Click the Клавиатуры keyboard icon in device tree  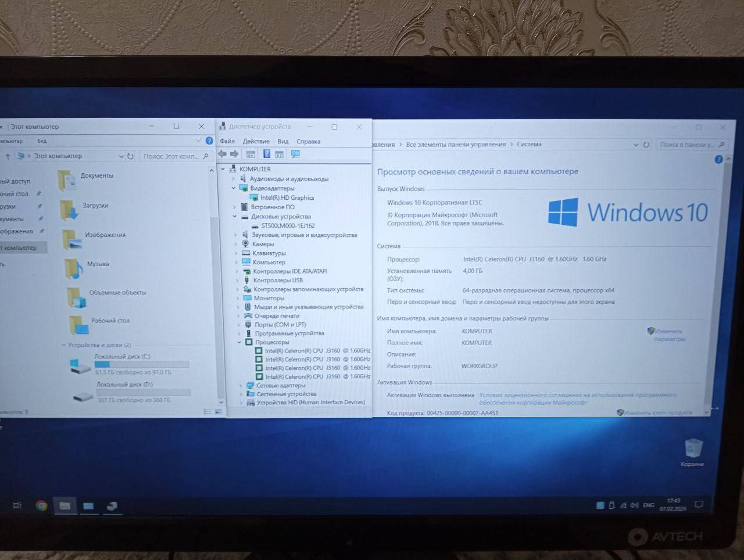[246, 253]
